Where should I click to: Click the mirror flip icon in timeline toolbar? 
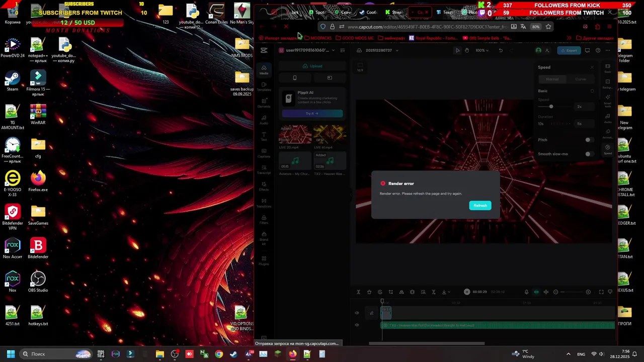(401, 292)
